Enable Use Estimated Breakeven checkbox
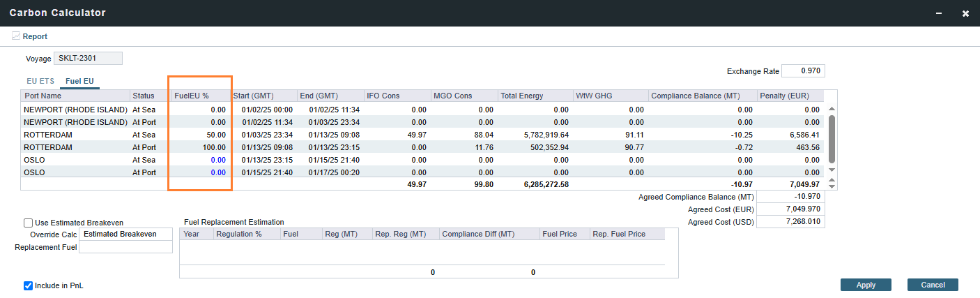The image size is (980, 298). [29, 223]
